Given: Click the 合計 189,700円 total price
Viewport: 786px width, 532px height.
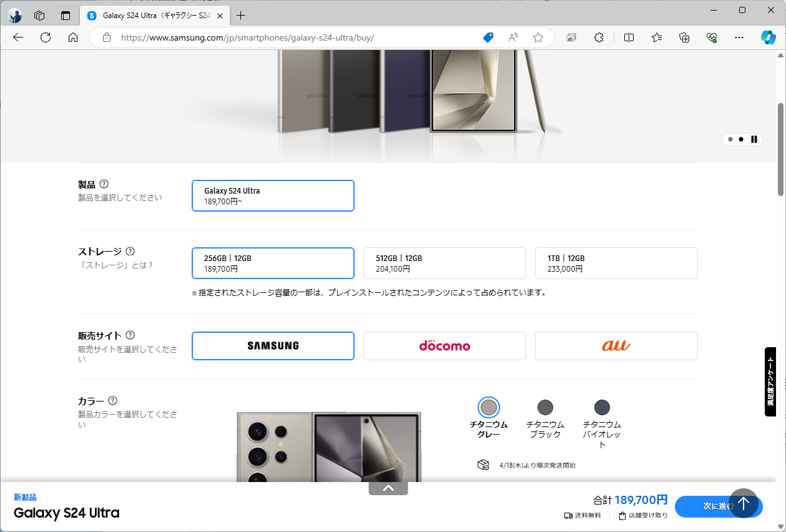Looking at the screenshot, I should (630, 500).
